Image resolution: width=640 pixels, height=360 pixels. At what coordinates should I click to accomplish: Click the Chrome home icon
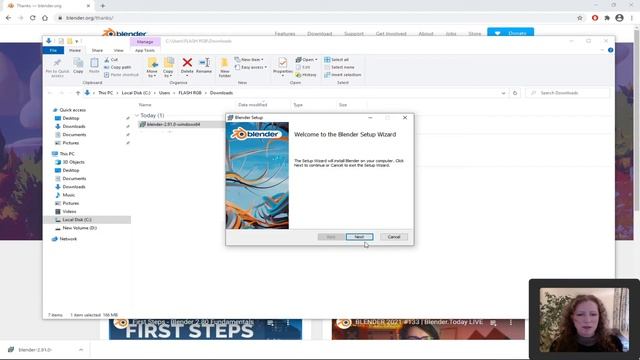(45, 18)
